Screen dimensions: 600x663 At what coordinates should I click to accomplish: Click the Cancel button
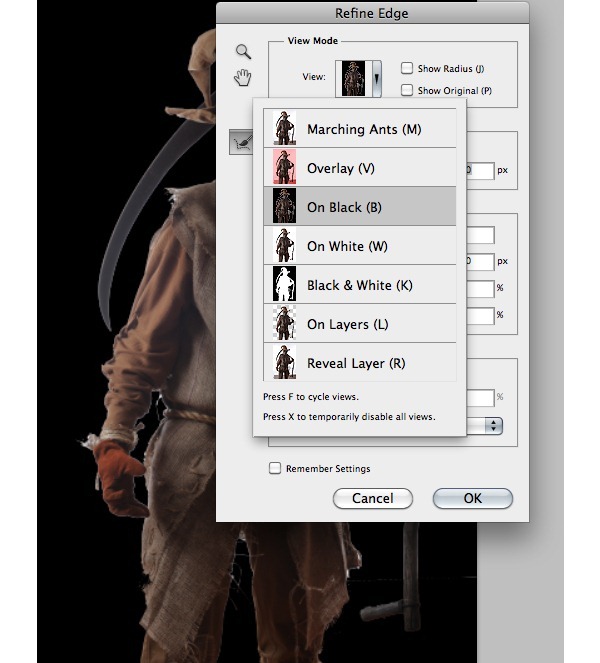373,498
